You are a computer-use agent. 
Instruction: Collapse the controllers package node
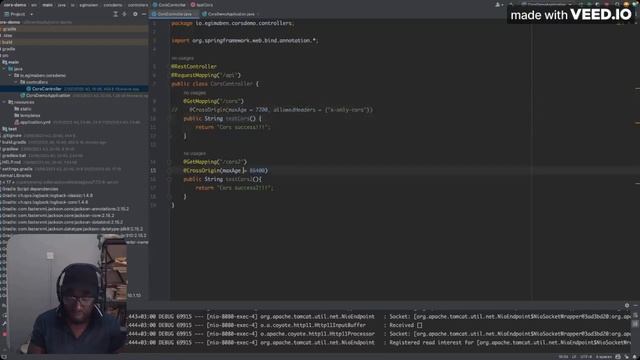(x=16, y=82)
